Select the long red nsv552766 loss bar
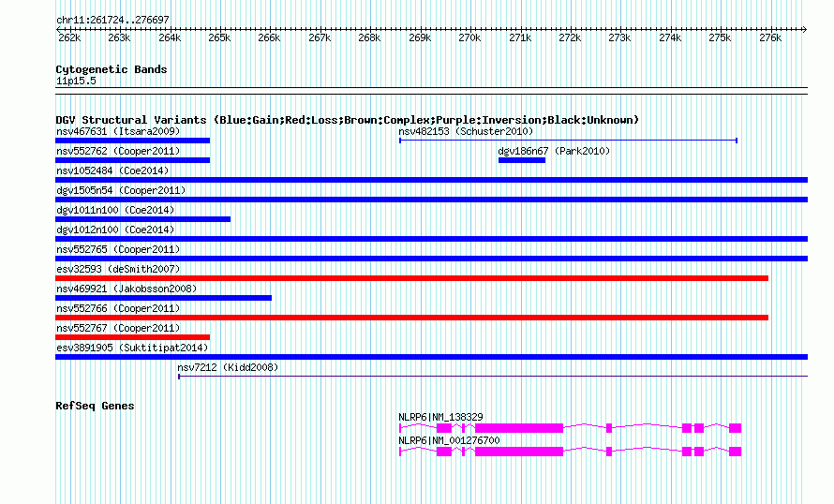 [x=411, y=318]
